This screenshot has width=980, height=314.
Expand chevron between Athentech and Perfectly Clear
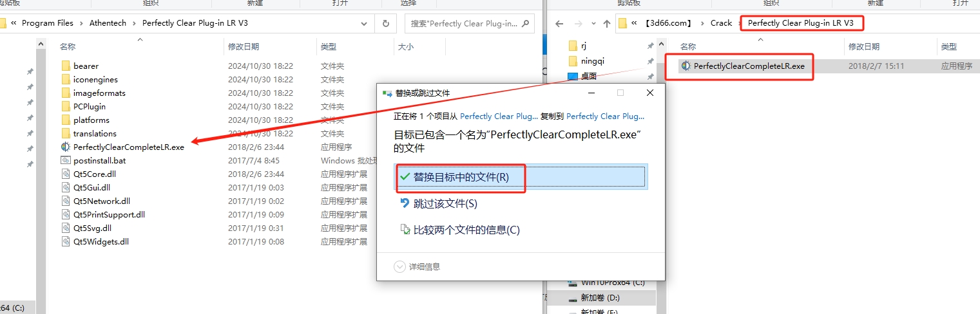[136, 23]
